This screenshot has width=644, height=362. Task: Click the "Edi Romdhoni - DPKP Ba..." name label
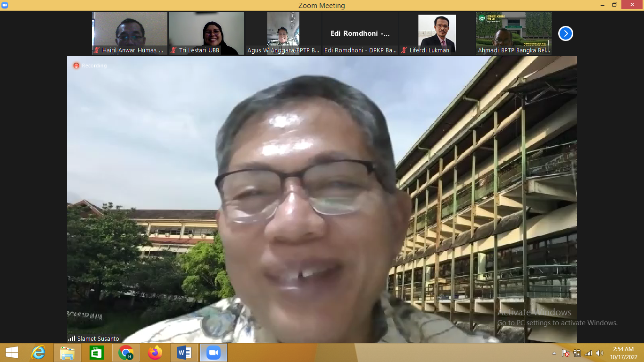[360, 50]
